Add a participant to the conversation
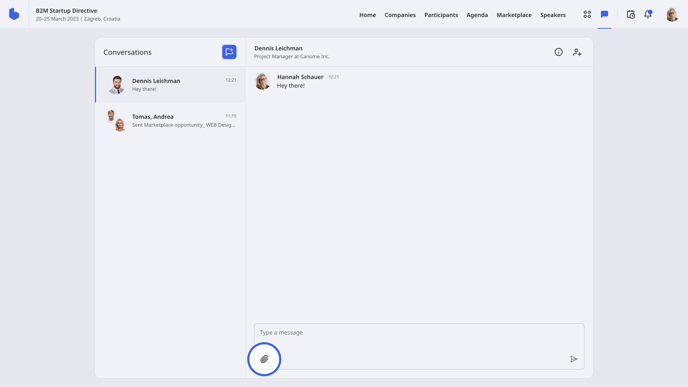 pos(577,52)
